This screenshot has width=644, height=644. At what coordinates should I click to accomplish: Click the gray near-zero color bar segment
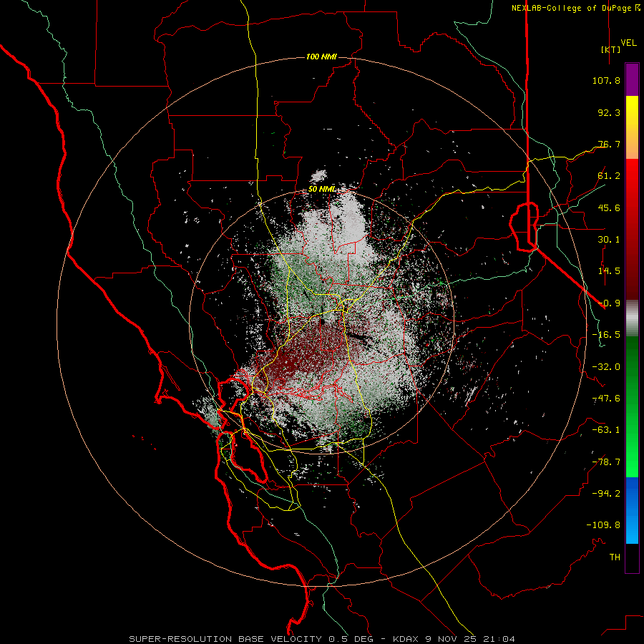tap(632, 318)
